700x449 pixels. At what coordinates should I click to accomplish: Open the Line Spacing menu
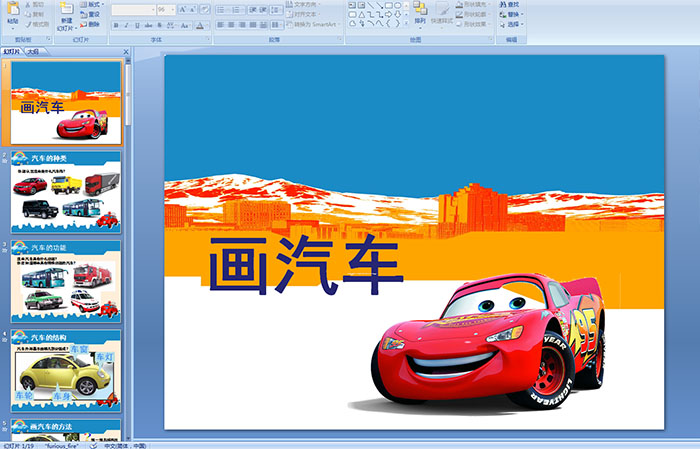(x=276, y=10)
